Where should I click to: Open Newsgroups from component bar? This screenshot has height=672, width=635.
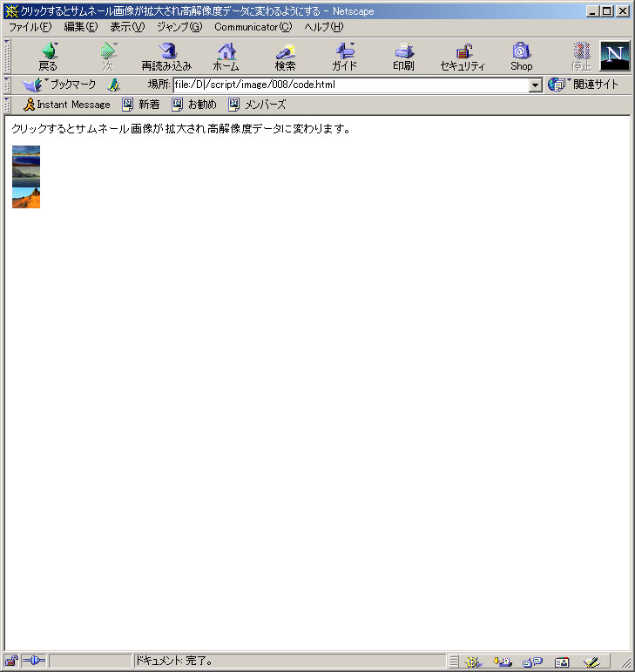coord(532,662)
